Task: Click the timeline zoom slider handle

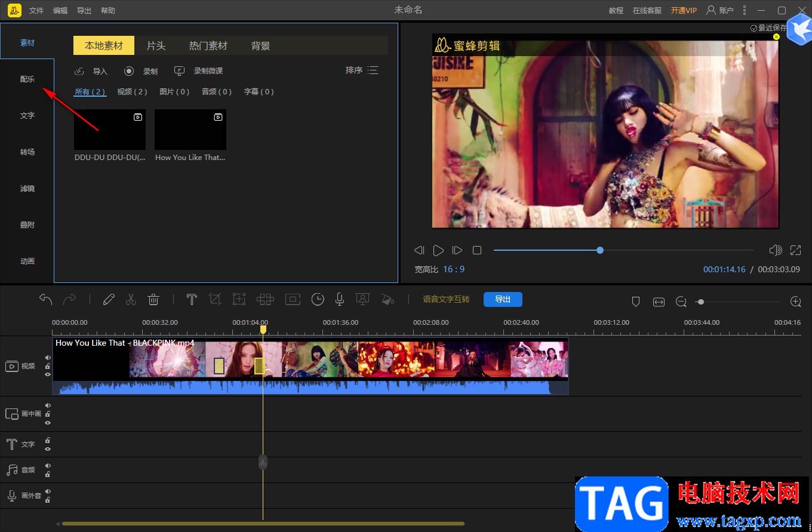Action: [x=701, y=302]
